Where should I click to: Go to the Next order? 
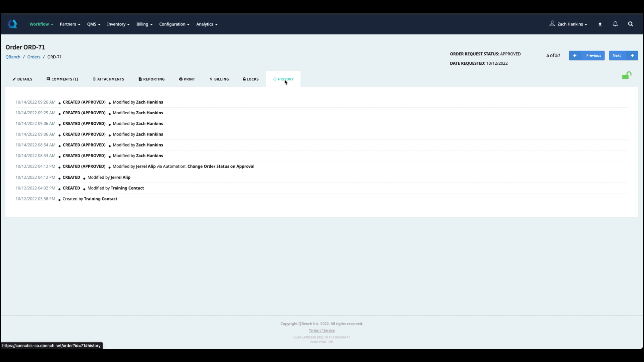tap(623, 56)
